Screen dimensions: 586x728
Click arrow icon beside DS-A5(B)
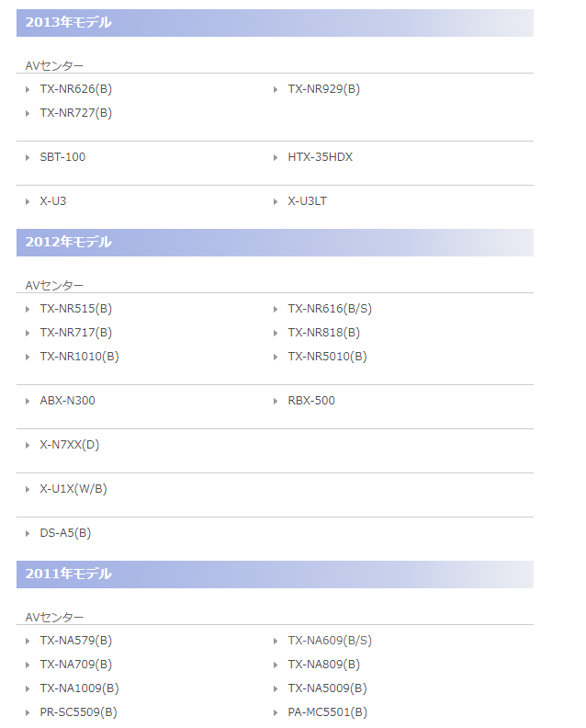coord(28,533)
